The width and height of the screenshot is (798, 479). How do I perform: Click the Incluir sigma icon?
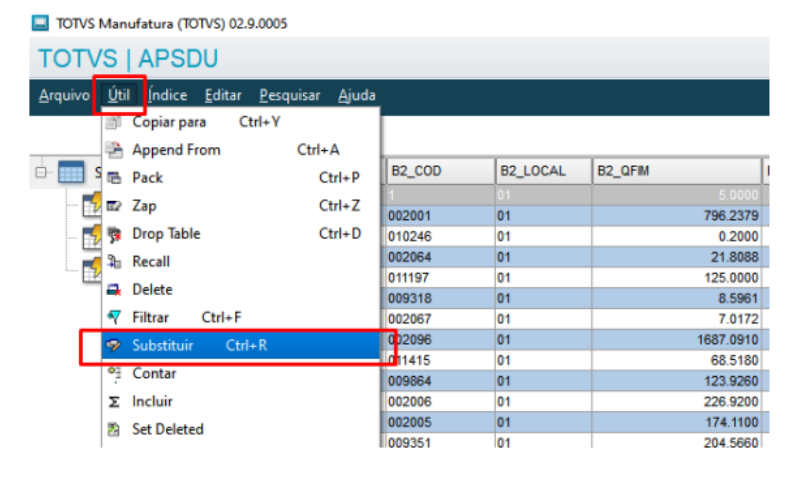click(x=114, y=402)
